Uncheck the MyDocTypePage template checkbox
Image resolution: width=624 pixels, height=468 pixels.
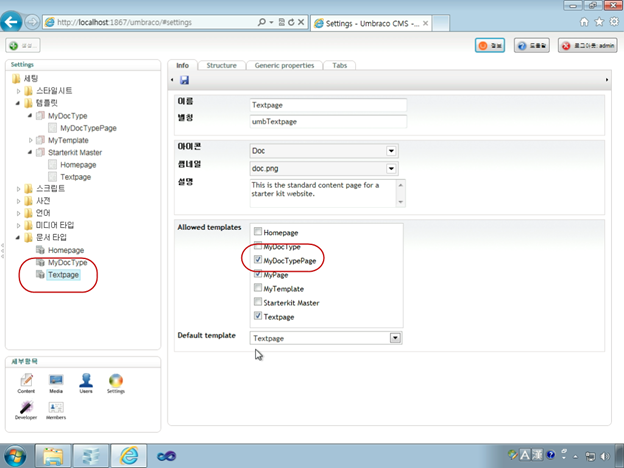point(258,259)
